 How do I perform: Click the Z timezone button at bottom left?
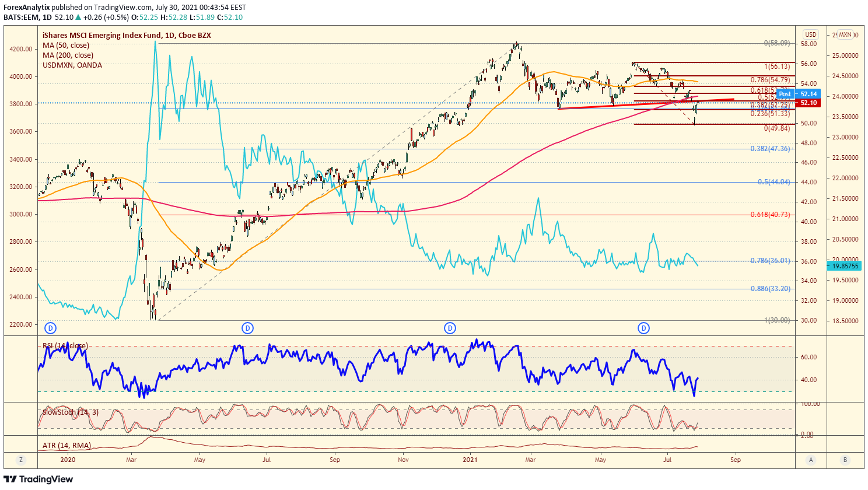pos(22,460)
